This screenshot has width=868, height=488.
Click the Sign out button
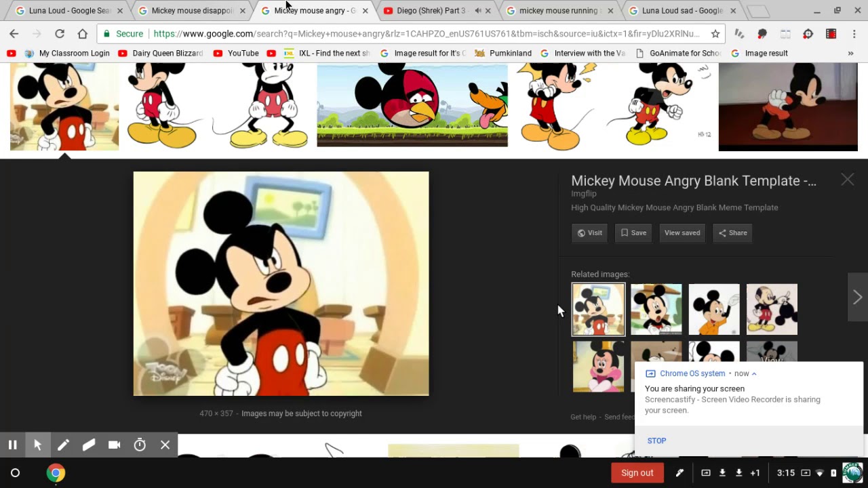(637, 473)
